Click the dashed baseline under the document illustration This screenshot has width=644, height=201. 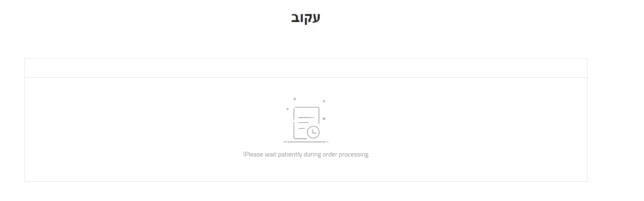point(306,141)
